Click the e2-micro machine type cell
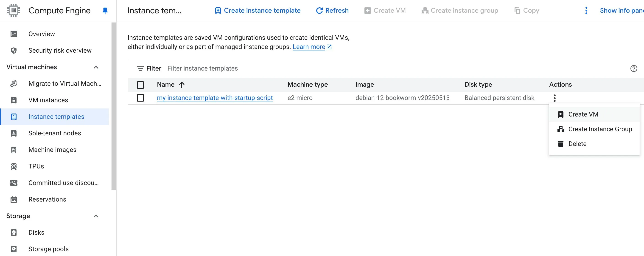Image resolution: width=644 pixels, height=256 pixels. click(x=300, y=98)
